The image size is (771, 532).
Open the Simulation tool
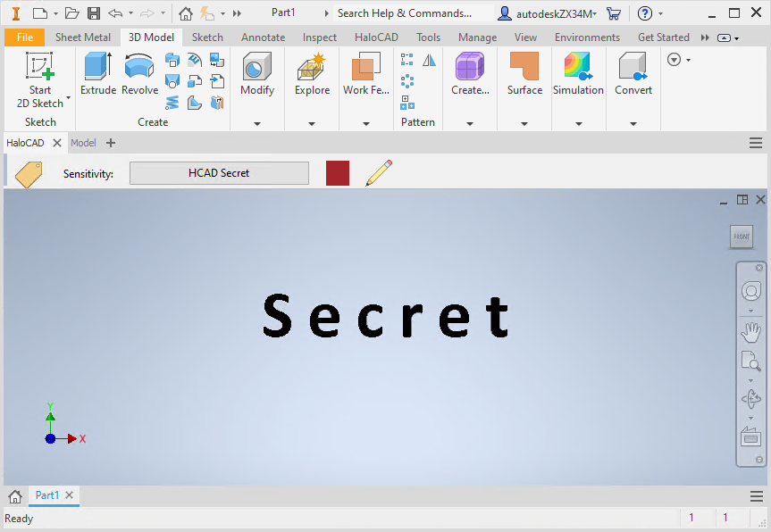click(x=578, y=74)
